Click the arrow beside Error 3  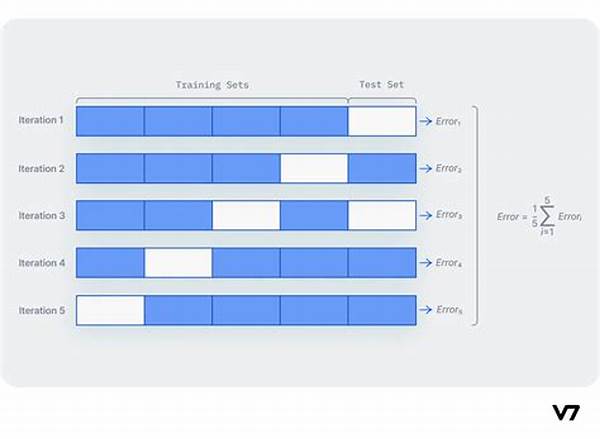426,215
